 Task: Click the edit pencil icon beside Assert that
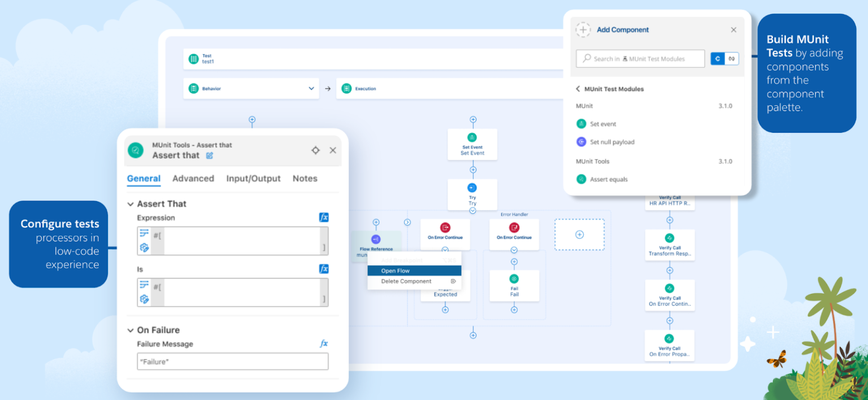[x=210, y=155]
